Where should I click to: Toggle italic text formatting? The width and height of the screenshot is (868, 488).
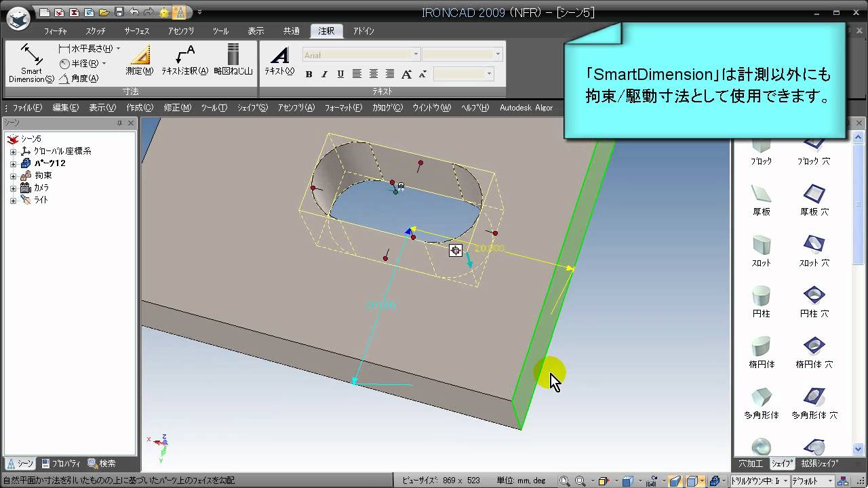tap(324, 74)
